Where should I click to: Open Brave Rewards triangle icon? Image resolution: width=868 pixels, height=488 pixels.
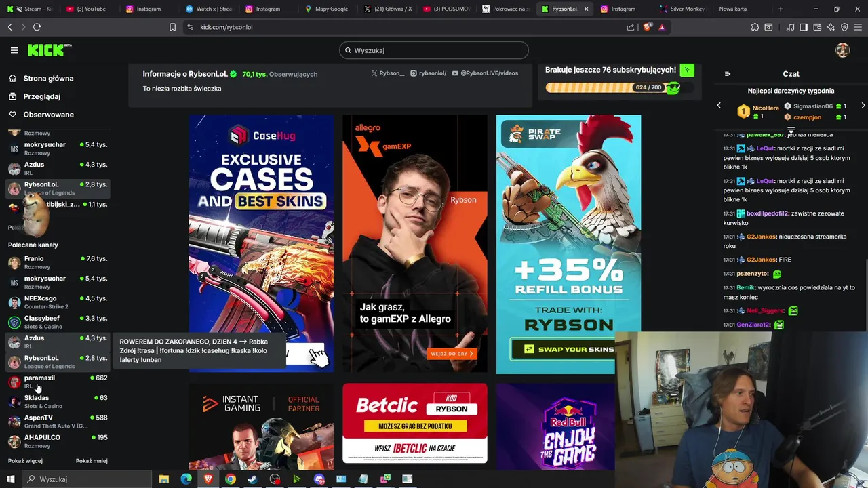662,27
